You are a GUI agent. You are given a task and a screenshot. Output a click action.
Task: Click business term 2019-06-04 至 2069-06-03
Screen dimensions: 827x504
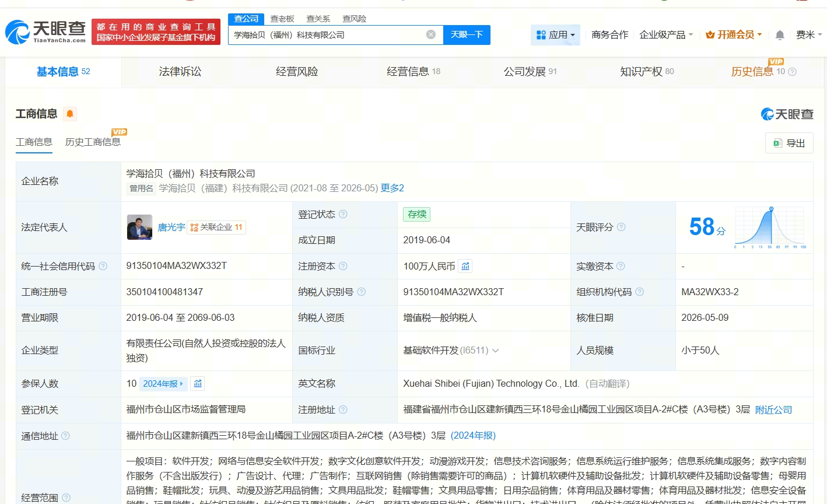click(180, 318)
